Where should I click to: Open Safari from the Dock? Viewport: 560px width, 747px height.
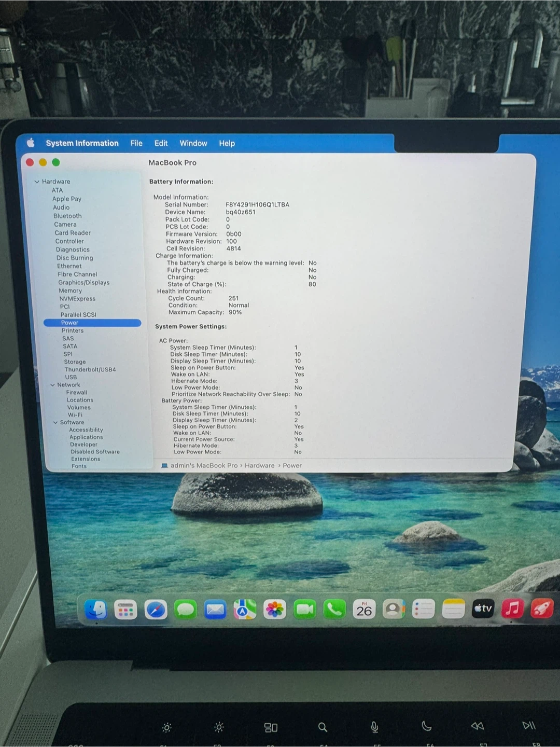pos(156,610)
